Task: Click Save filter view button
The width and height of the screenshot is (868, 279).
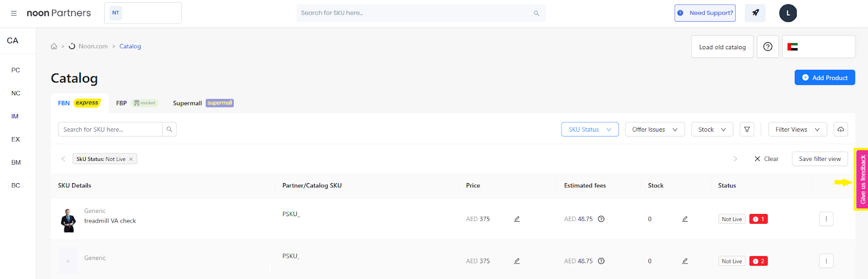Action: click(820, 159)
